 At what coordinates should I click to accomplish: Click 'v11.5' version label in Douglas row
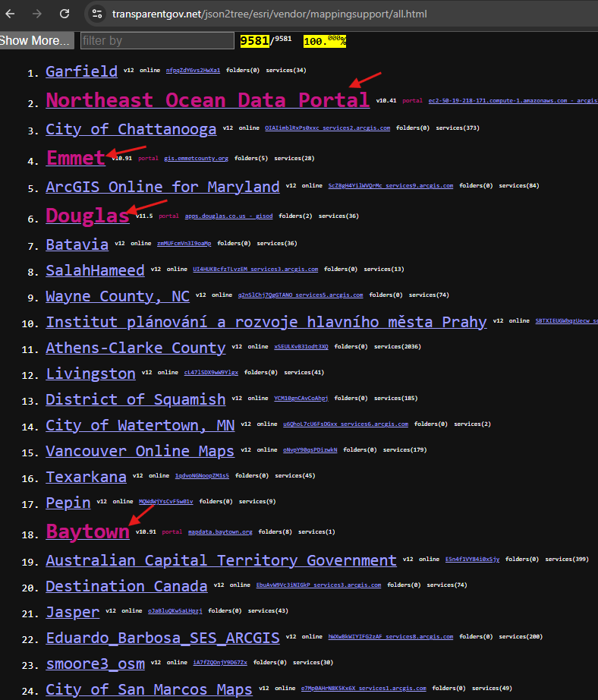click(144, 216)
